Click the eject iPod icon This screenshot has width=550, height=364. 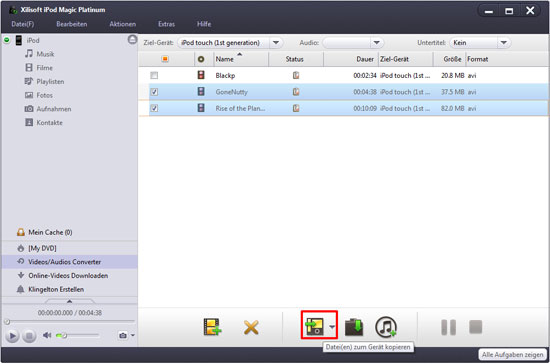coord(132,40)
